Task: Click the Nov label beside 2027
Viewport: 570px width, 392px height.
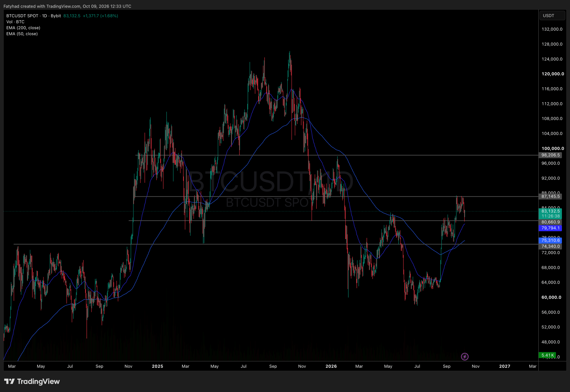Action: (x=476, y=366)
